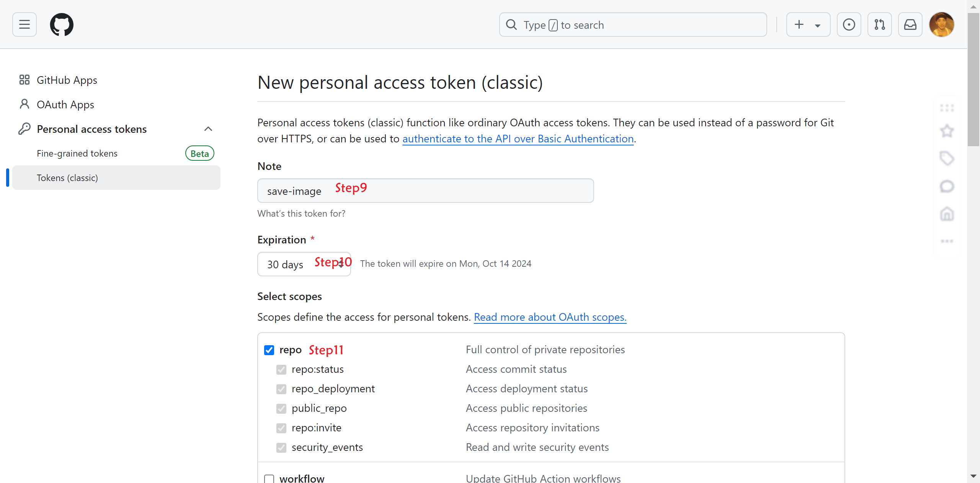Open the 30 days expiration dropdown
Viewport: 980px width, 483px height.
[x=304, y=264]
